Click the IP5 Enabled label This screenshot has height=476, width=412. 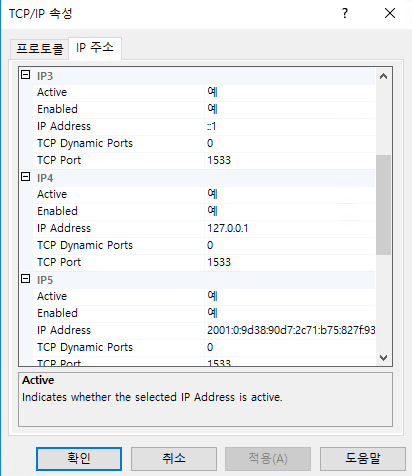click(57, 313)
